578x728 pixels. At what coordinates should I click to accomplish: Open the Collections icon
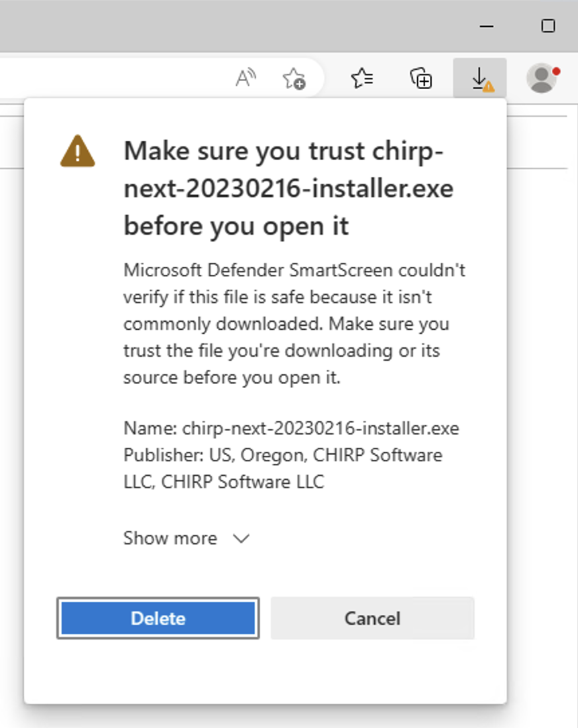click(421, 78)
